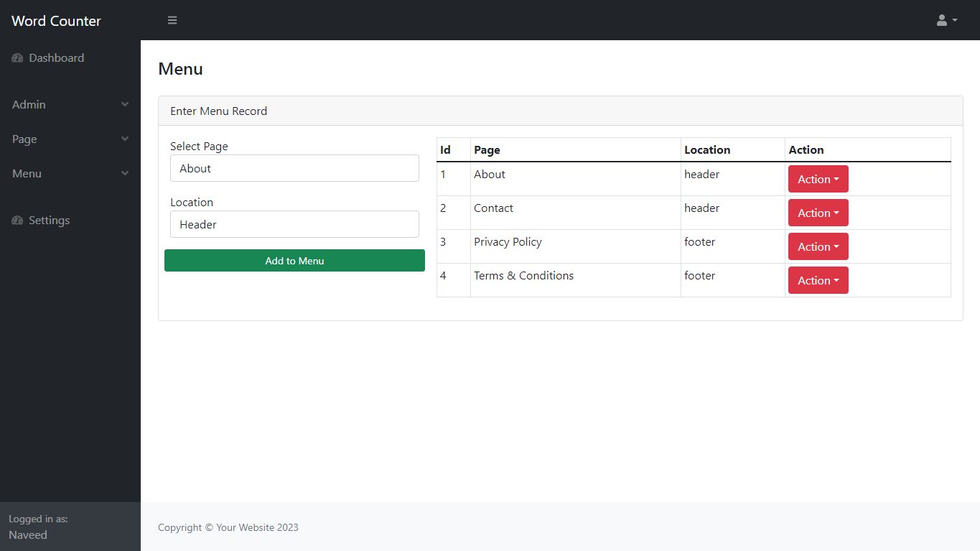
Task: Open Action dropdown for About row
Action: pyautogui.click(x=818, y=179)
